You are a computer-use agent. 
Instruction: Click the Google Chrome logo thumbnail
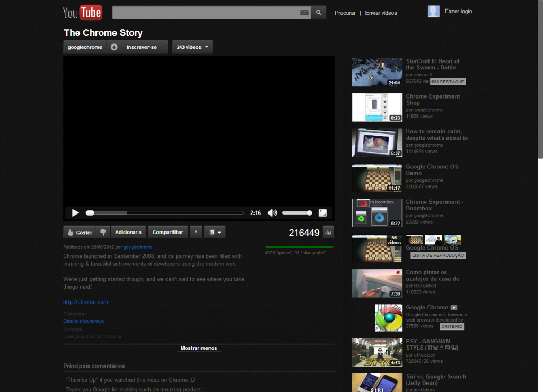coord(389,318)
